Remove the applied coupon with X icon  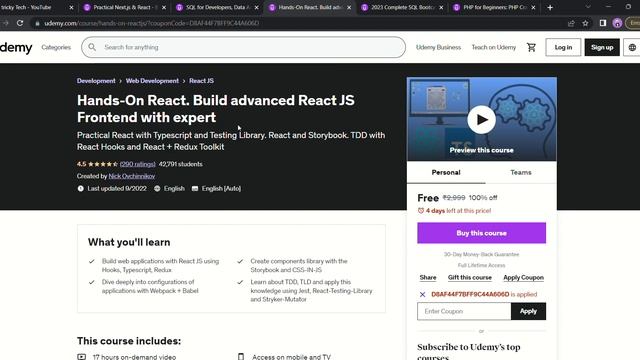click(x=422, y=294)
